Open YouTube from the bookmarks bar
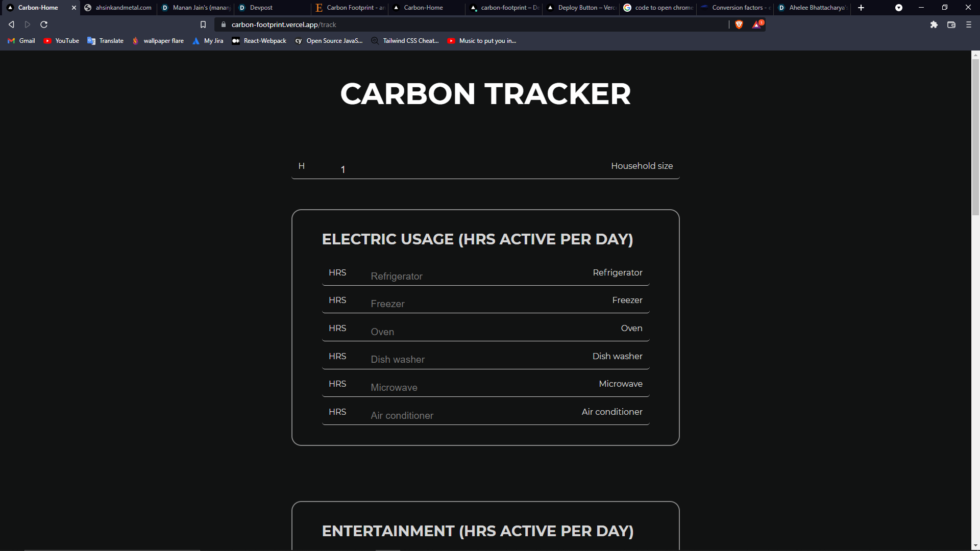 click(61, 41)
